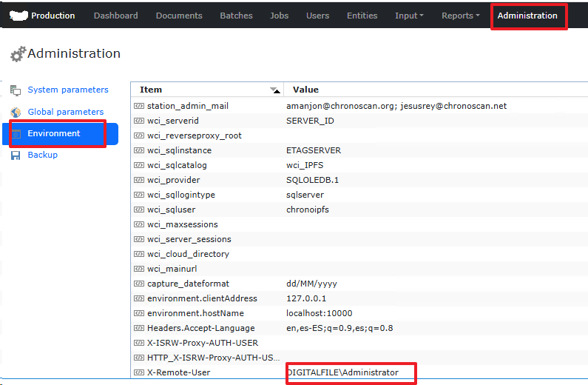Switch to the Documents tab
Viewport: 588px width, 385px height.
[179, 16]
